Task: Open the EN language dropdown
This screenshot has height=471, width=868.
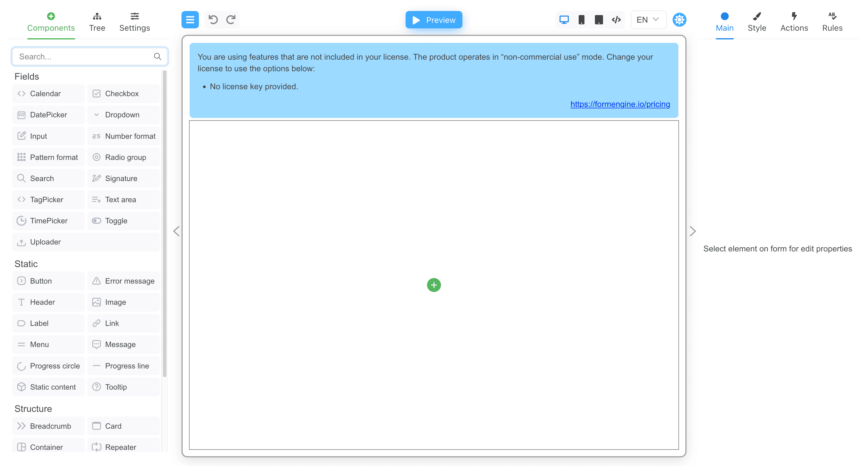Action: click(x=648, y=19)
